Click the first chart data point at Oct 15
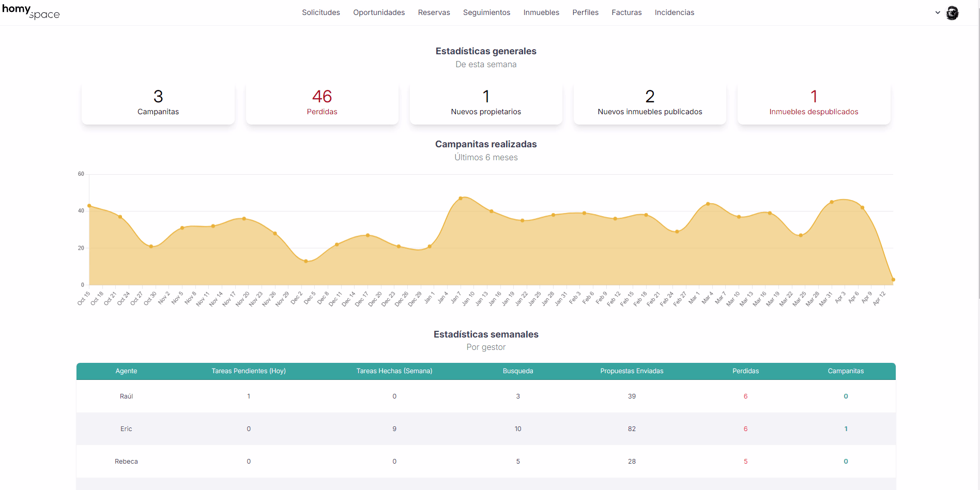Viewport: 980px width, 490px height. [x=89, y=206]
